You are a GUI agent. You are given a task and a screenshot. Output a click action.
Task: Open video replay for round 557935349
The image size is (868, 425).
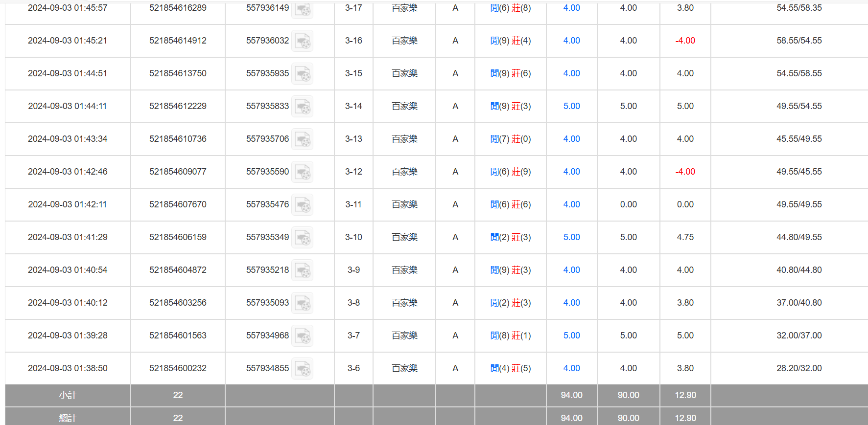point(302,238)
